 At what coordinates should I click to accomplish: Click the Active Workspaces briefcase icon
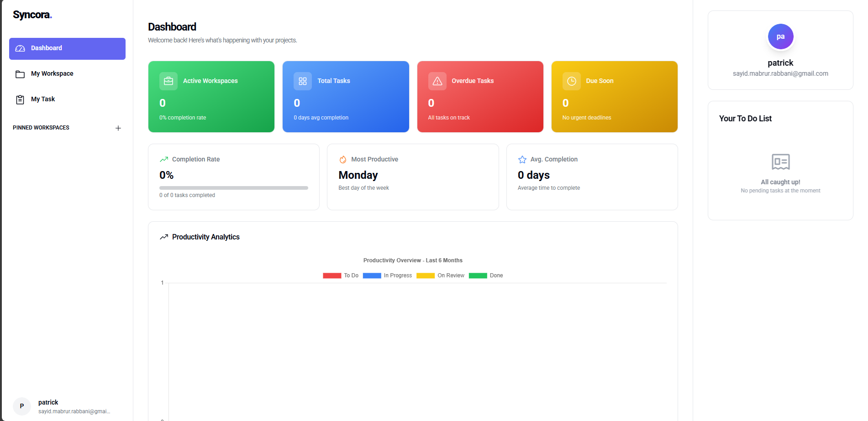pyautogui.click(x=168, y=81)
